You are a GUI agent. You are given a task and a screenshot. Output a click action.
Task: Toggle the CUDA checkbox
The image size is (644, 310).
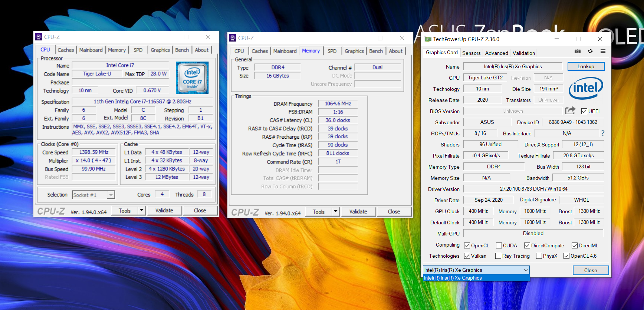click(499, 245)
